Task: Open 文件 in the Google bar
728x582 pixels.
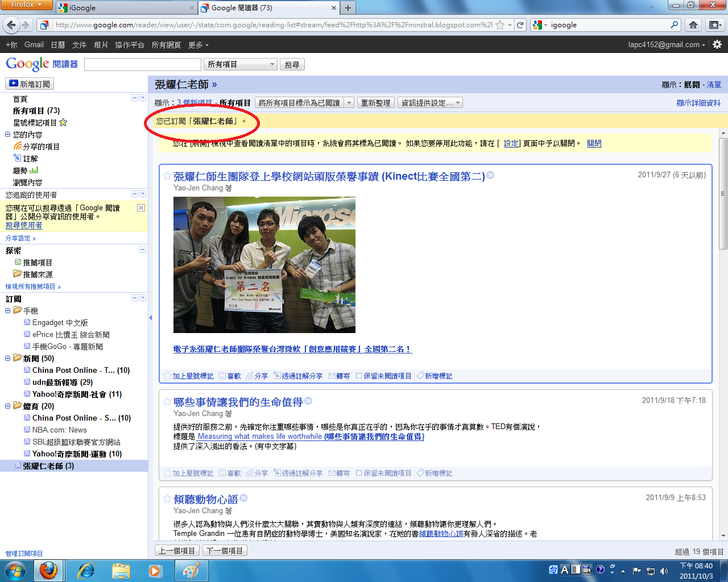Action: [x=79, y=45]
